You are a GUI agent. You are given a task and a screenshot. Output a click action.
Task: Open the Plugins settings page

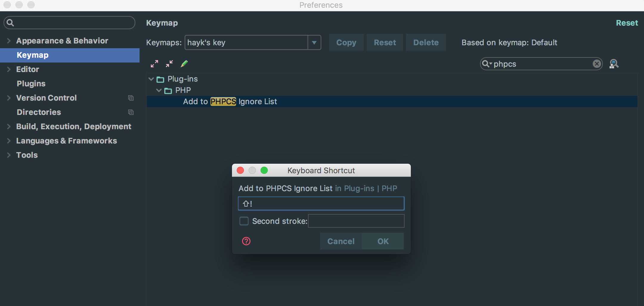coord(31,84)
